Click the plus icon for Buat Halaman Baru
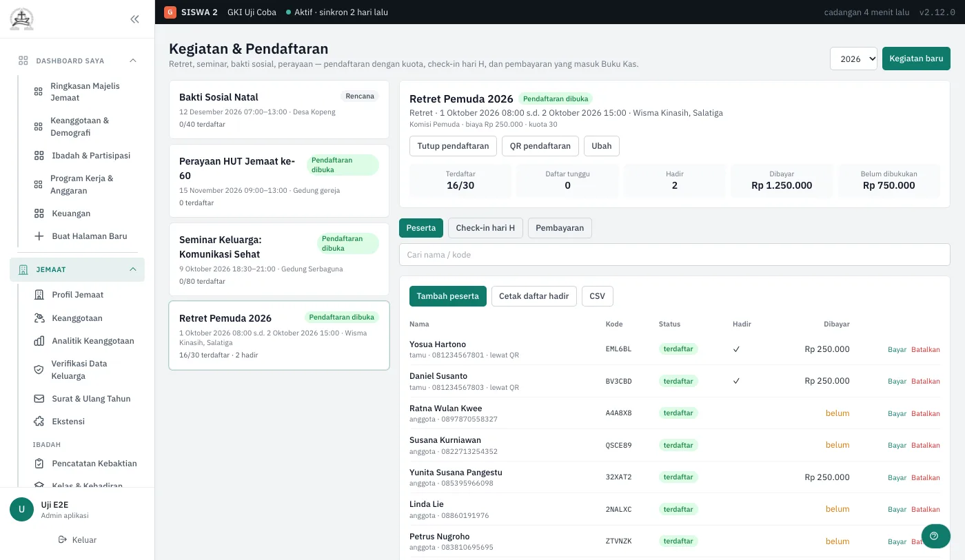This screenshot has width=965, height=560. tap(39, 236)
